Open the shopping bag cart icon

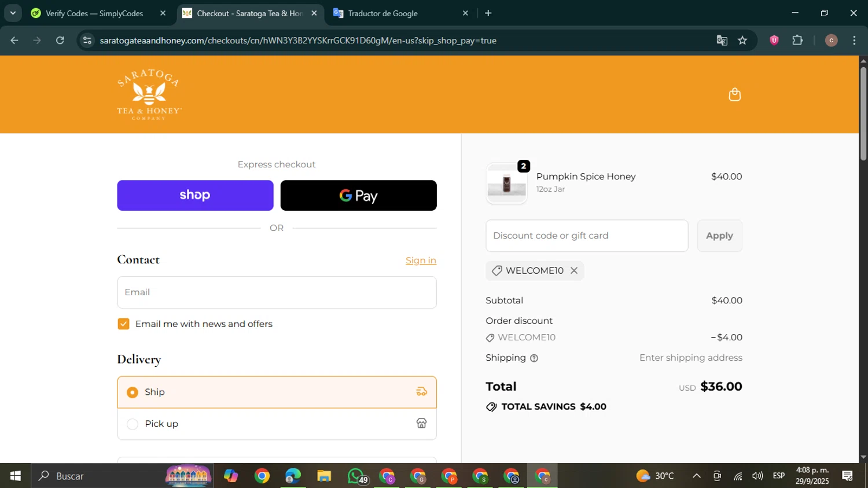click(734, 94)
